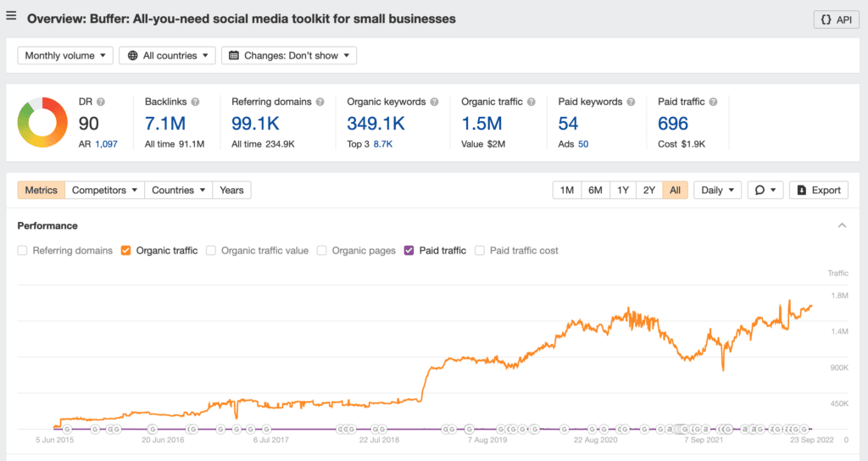
Task: Click the Organic keywords help icon
Action: [x=434, y=102]
